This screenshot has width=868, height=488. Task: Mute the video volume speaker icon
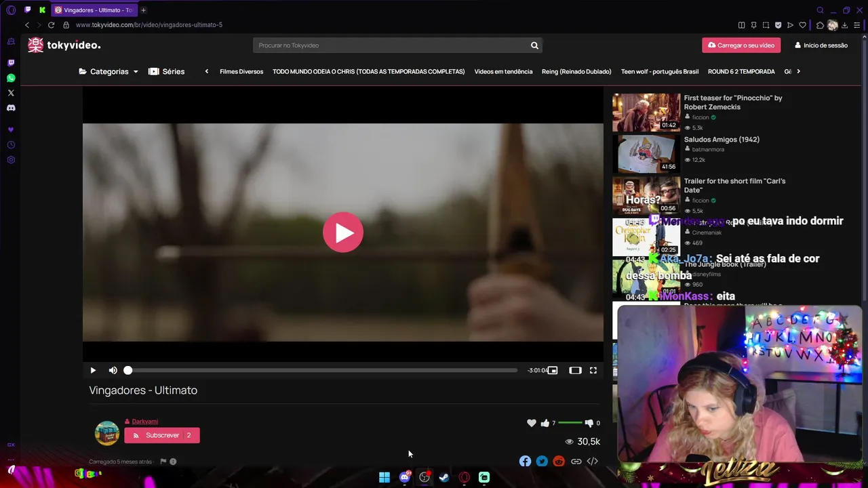113,370
